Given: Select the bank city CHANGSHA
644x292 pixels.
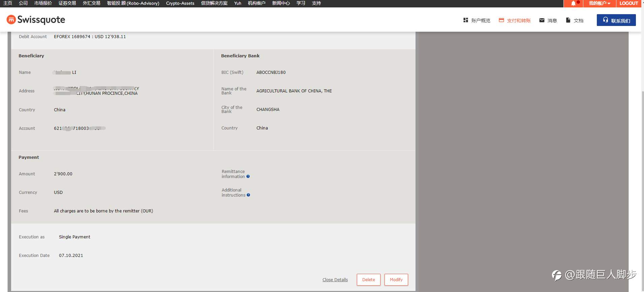Looking at the screenshot, I should click(x=268, y=109).
